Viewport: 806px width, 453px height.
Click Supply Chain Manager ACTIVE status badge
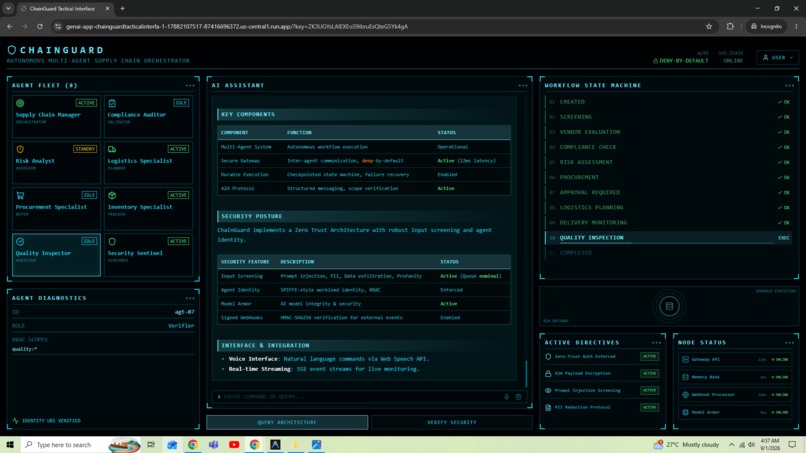[x=86, y=103]
